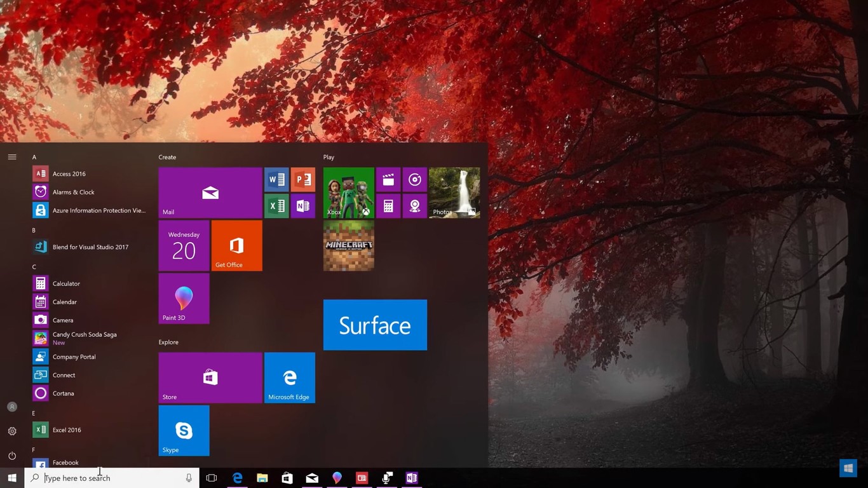This screenshot has width=868, height=488.
Task: Launch the PowerPoint tile
Action: click(303, 180)
